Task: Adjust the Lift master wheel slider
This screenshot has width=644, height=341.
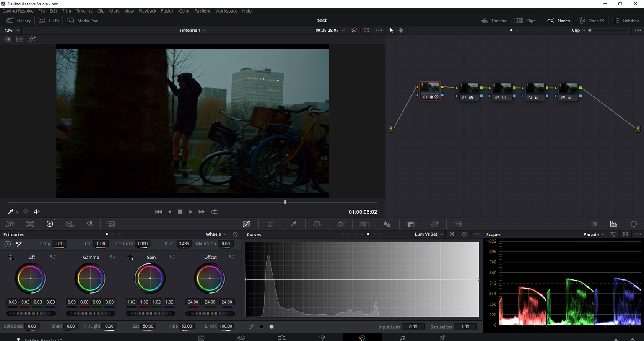Action: tap(31, 313)
